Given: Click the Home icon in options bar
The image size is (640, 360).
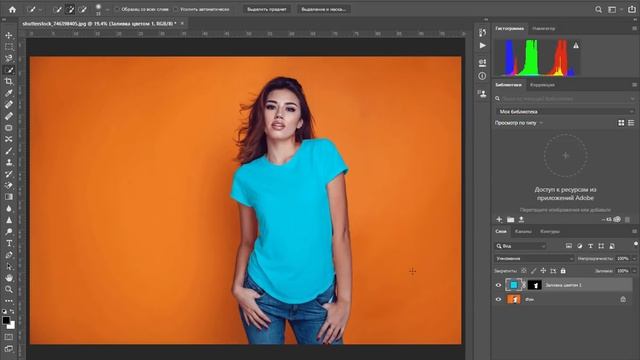Looking at the screenshot, I should pos(13,9).
